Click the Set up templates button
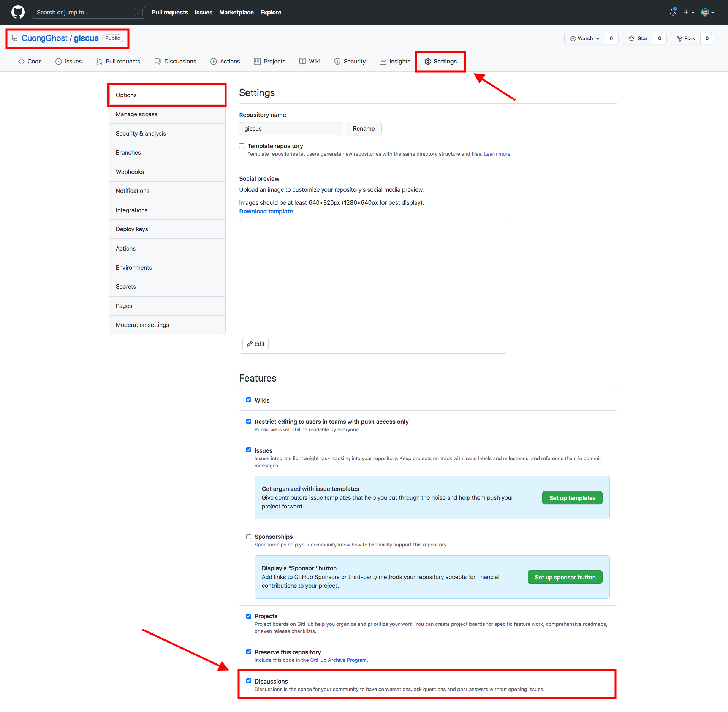This screenshot has height=712, width=728. (x=572, y=498)
